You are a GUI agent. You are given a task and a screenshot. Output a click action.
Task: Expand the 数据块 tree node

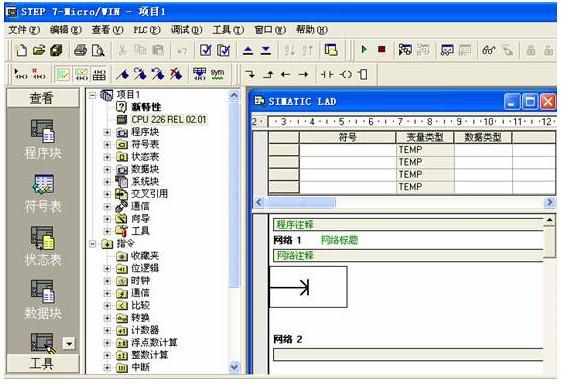click(107, 170)
